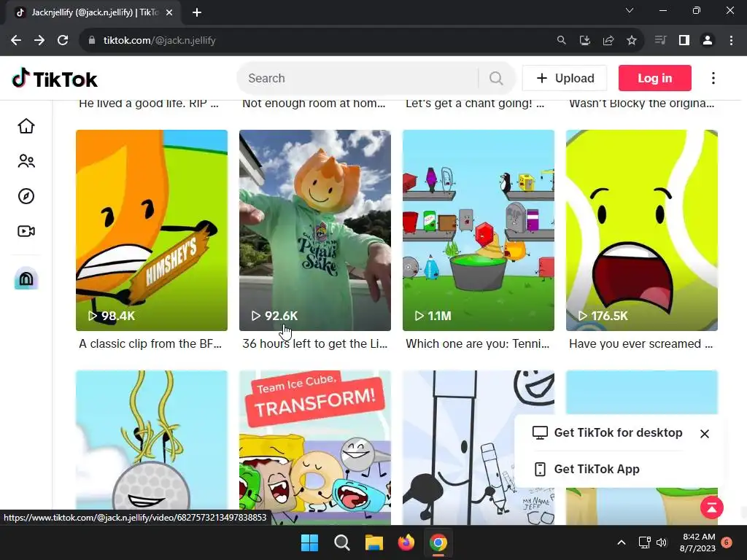Click Get TikTok App
Image resolution: width=747 pixels, height=560 pixels.
tap(597, 469)
